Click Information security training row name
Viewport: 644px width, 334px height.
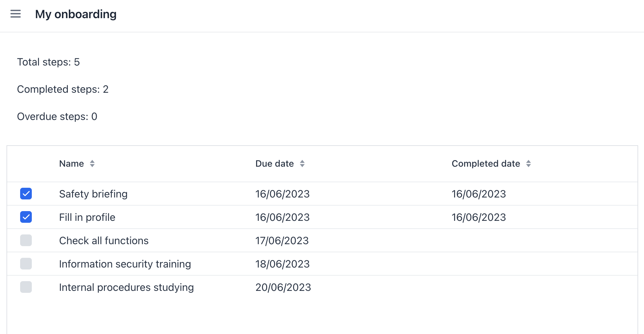(x=125, y=264)
